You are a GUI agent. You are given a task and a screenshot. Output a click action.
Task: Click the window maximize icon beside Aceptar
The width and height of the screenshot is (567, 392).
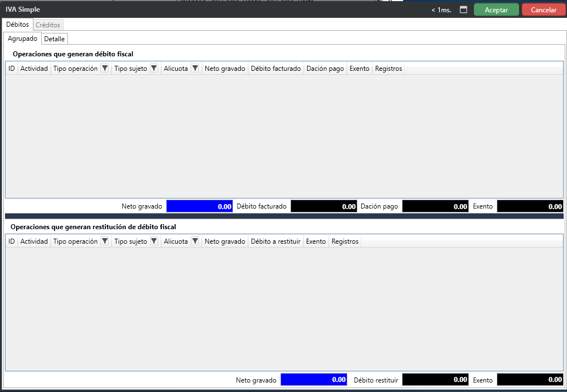tap(463, 10)
